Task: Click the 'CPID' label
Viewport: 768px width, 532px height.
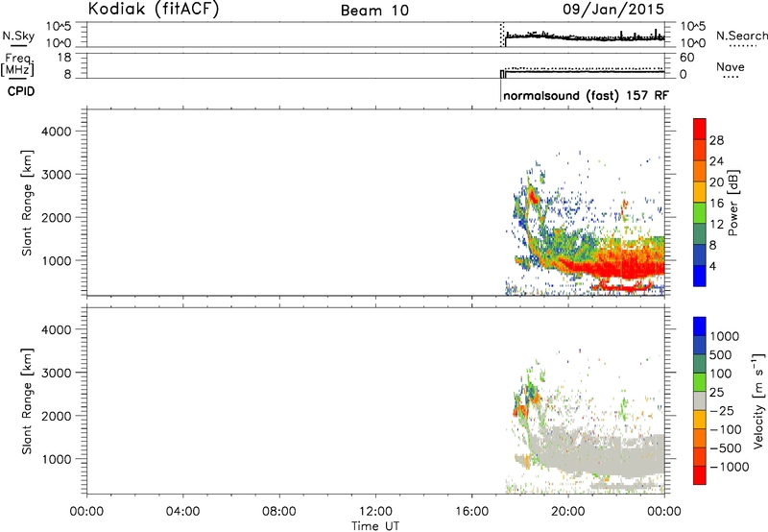Action: (21, 91)
